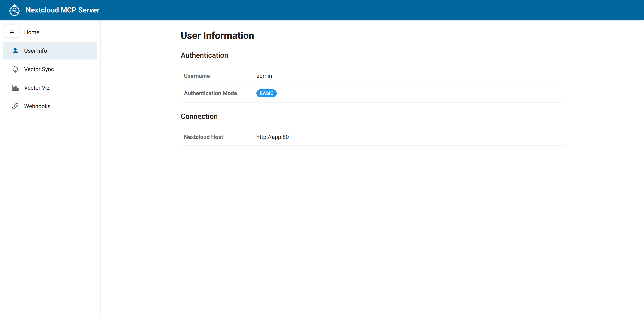Screen dimensions: 644x314
Task: Select User Info menu item
Action: pos(50,51)
